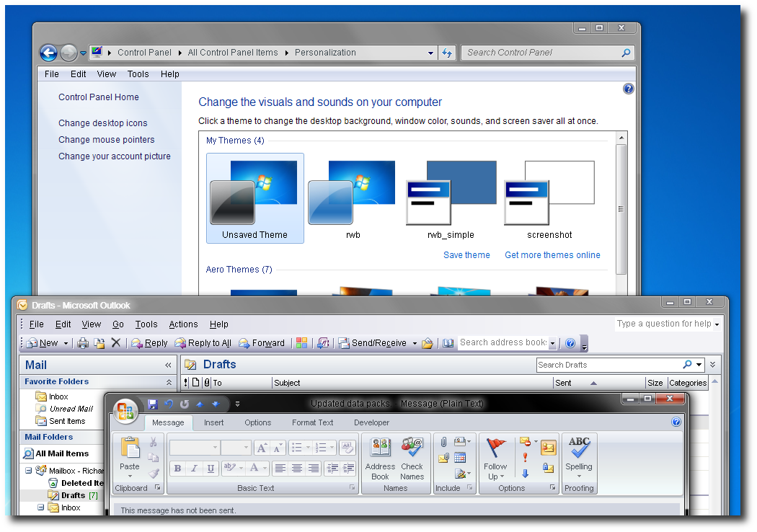Collapse the Favorite Folders section
Image resolution: width=757 pixels, height=532 pixels.
(169, 382)
